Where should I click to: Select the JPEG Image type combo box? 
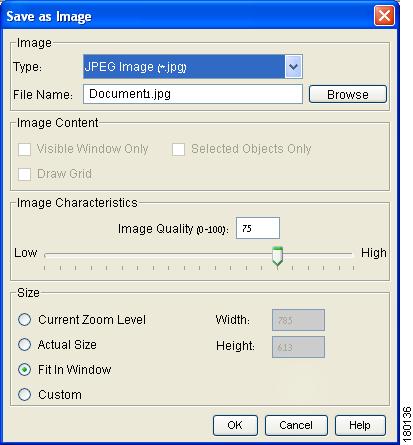(193, 67)
